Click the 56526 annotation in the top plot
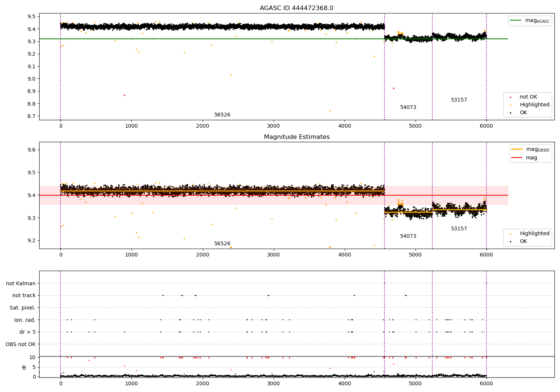 coord(222,115)
